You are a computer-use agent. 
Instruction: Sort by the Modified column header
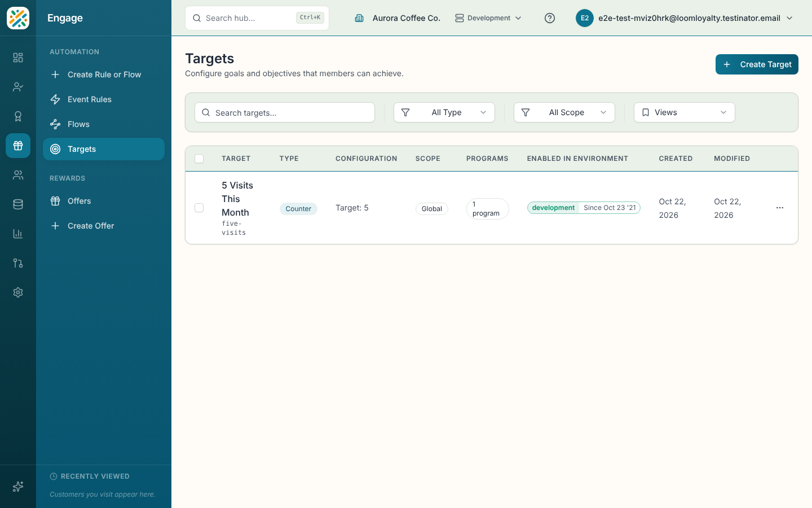pos(732,159)
